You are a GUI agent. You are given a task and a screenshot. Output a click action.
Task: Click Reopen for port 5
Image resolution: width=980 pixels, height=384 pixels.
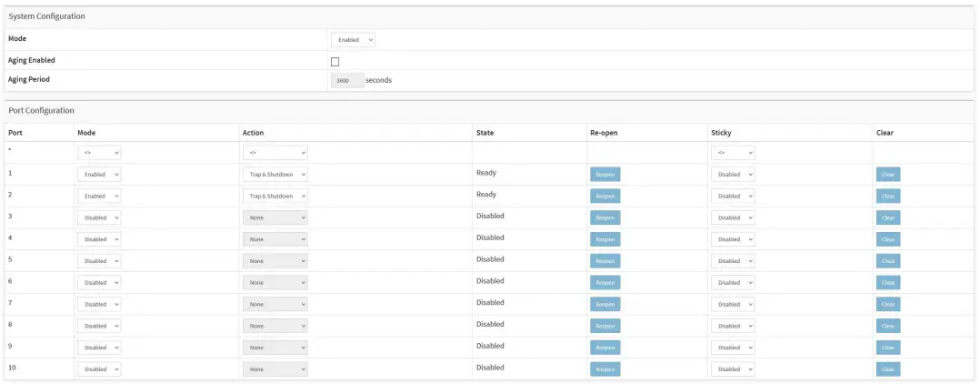pyautogui.click(x=605, y=261)
